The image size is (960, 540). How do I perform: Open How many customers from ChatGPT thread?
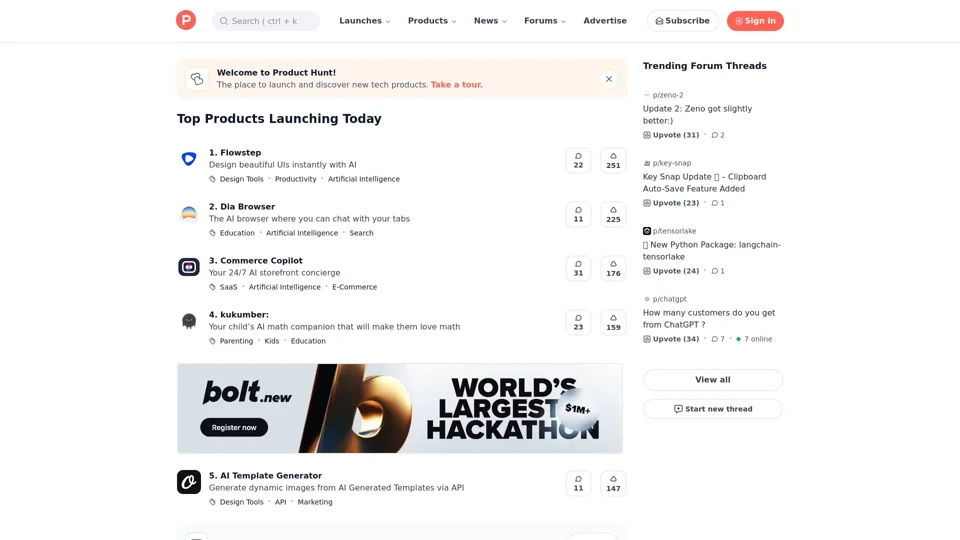[x=708, y=319]
